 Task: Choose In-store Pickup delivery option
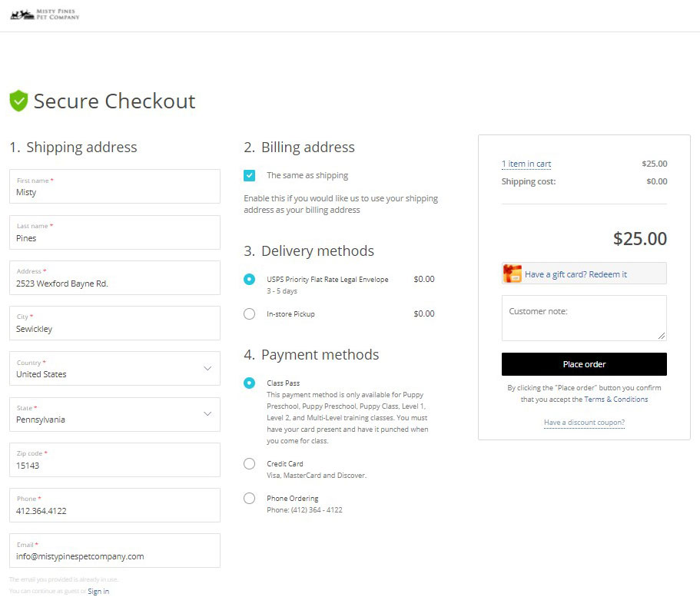[249, 313]
